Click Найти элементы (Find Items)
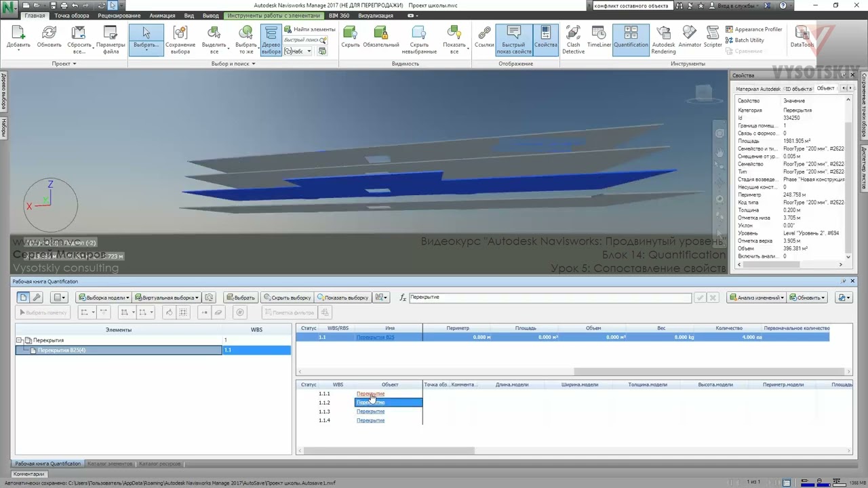868x488 pixels. pyautogui.click(x=310, y=30)
